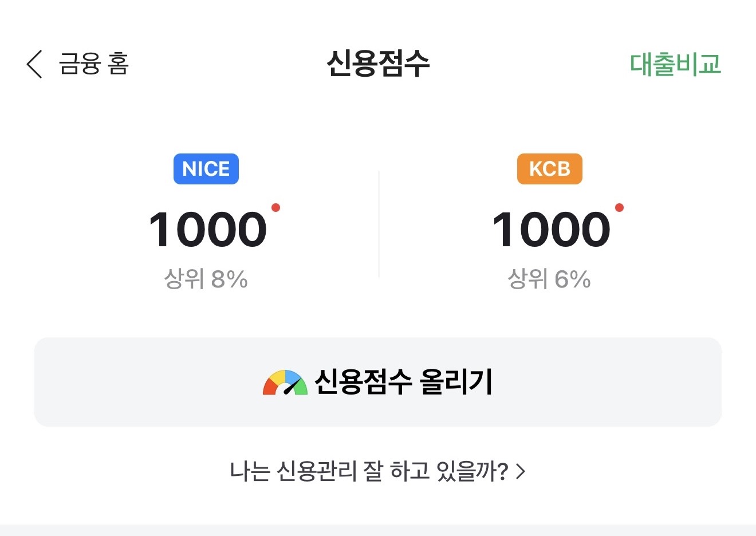
Task: Return to 금융 홈
Action: [x=94, y=64]
